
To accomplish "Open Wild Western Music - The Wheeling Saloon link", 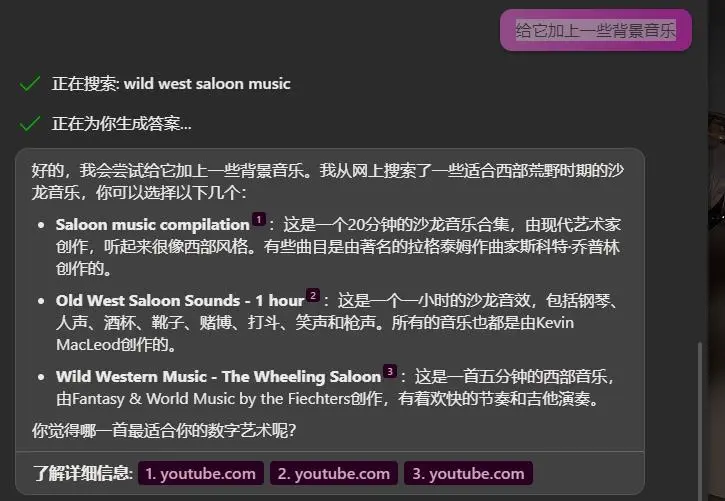I will (x=218, y=377).
